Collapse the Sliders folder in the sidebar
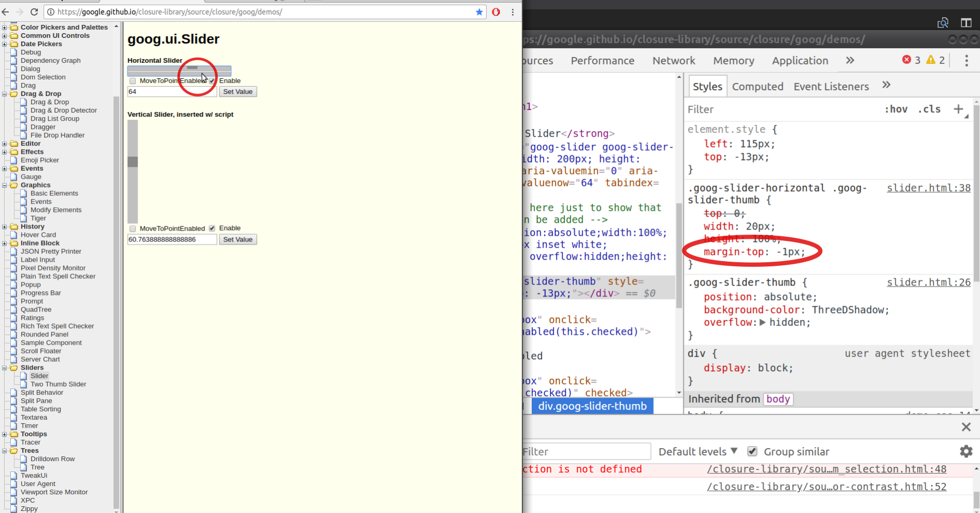This screenshot has height=513, width=980. 5,368
